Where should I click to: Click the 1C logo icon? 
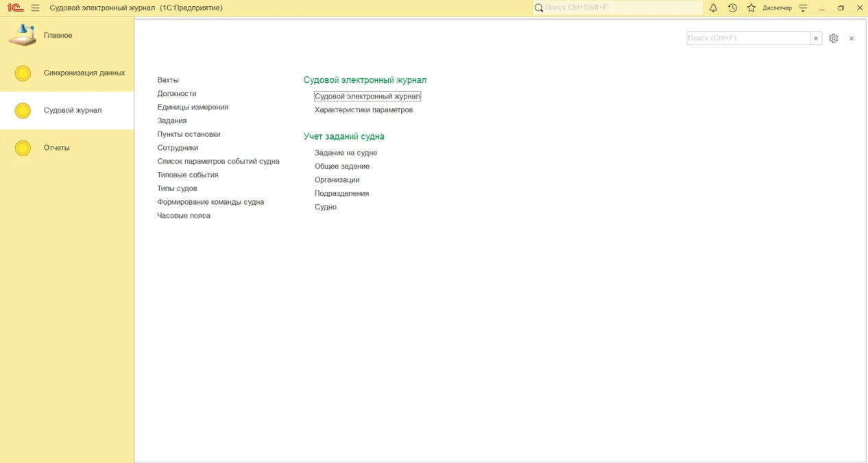[15, 8]
